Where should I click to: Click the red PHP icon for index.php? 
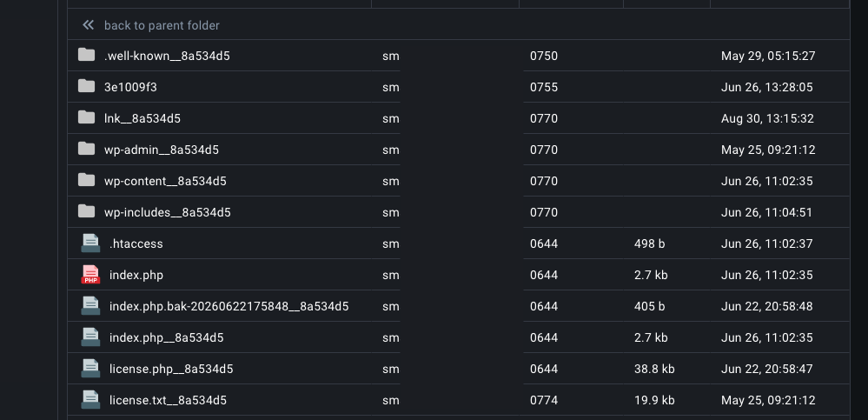point(90,275)
